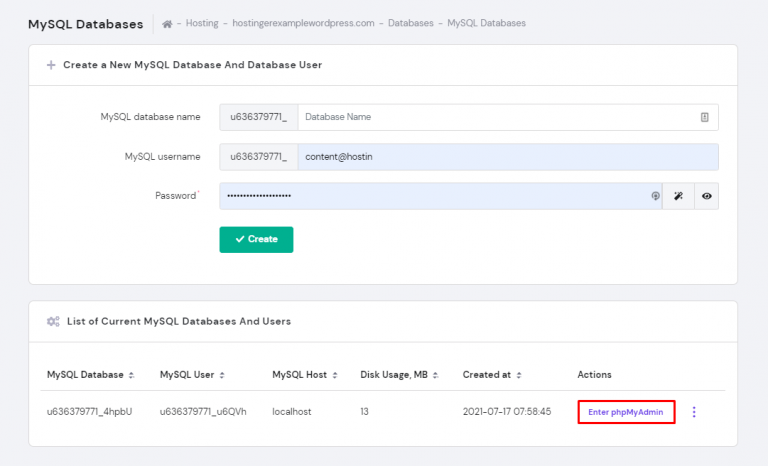Screen dimensions: 768x466
Task: Click the Enter phpMyAdmin button
Action: 626,412
